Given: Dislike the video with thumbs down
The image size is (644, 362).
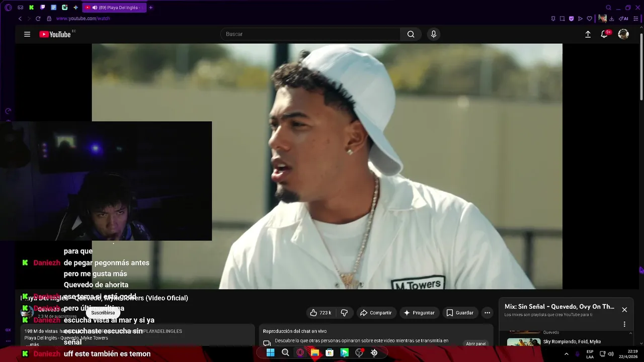Looking at the screenshot, I should [344, 313].
